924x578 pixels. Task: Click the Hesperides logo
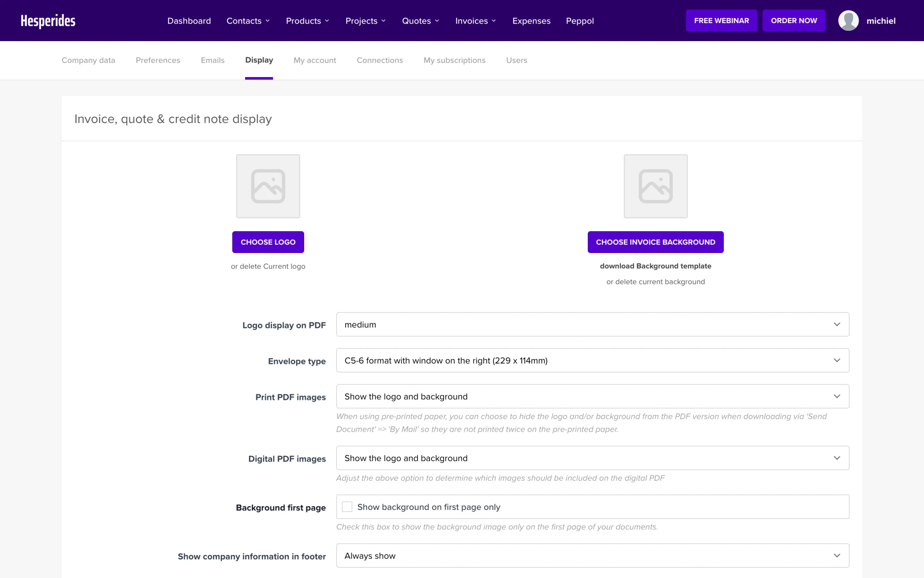click(48, 21)
